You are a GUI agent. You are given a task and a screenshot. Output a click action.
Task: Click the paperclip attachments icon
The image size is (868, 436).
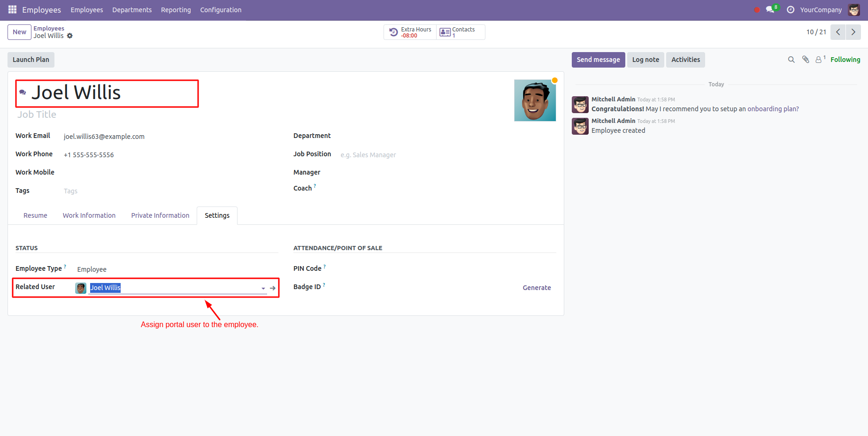tap(806, 60)
